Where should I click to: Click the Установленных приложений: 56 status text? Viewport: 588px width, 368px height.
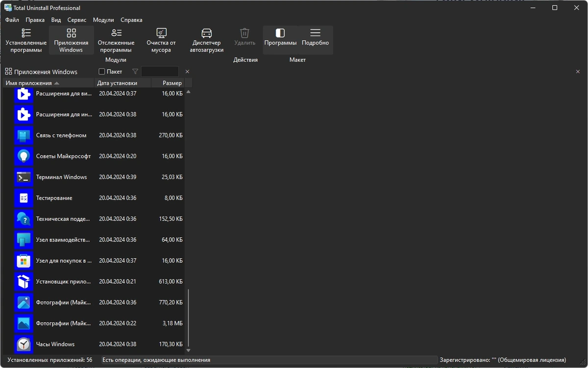[x=50, y=360]
